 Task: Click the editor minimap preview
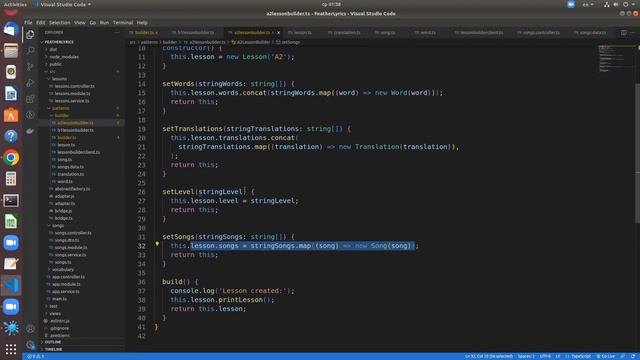[x=616, y=59]
